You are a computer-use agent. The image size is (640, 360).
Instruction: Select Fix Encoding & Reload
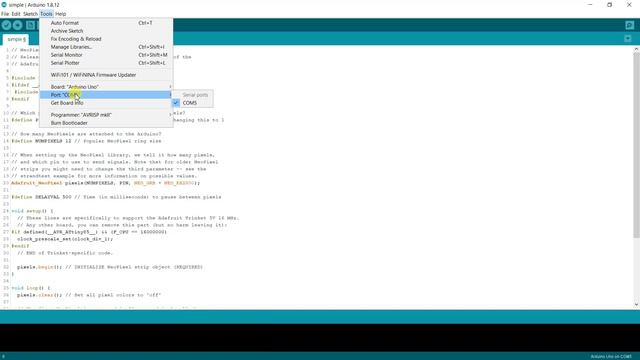click(106, 39)
